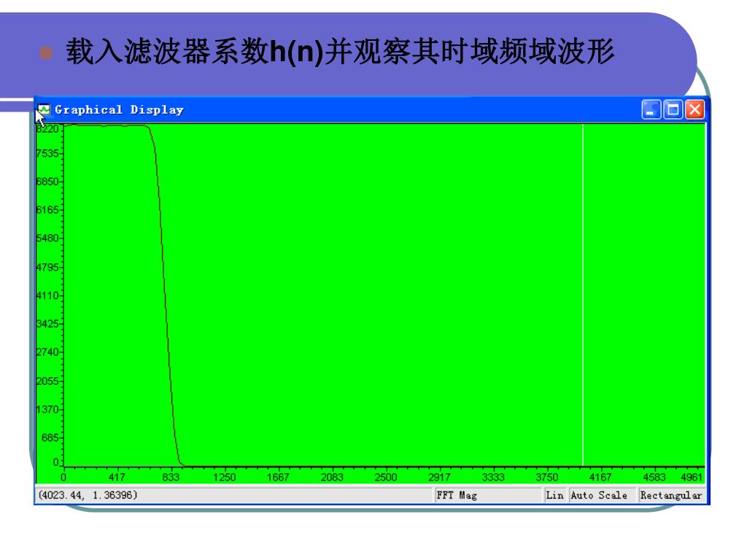The image size is (747, 560).
Task: Click the Graphical Display title bar text
Action: pos(119,109)
